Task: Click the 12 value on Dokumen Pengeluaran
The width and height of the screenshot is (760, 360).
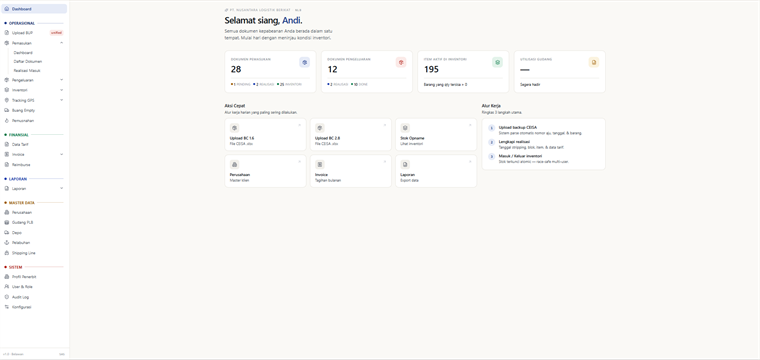Action: click(x=332, y=69)
